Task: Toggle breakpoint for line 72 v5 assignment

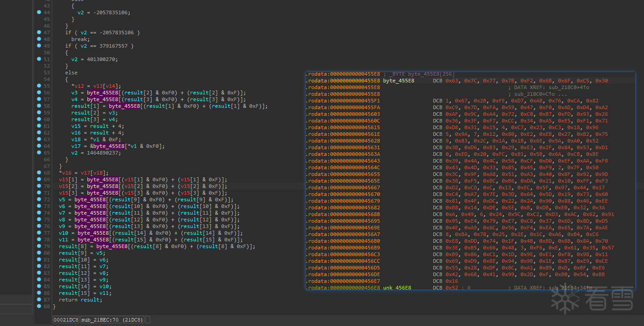Action: click(x=39, y=199)
